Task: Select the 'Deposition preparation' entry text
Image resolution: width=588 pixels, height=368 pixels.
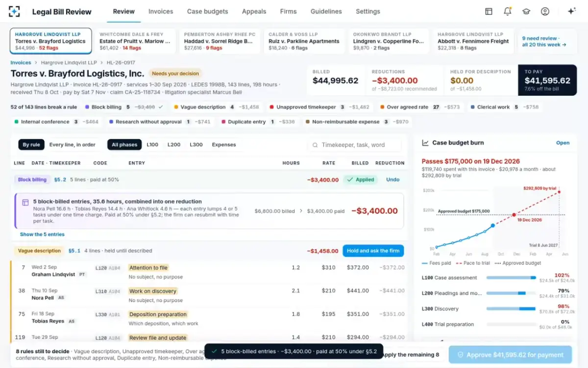Action: click(158, 315)
